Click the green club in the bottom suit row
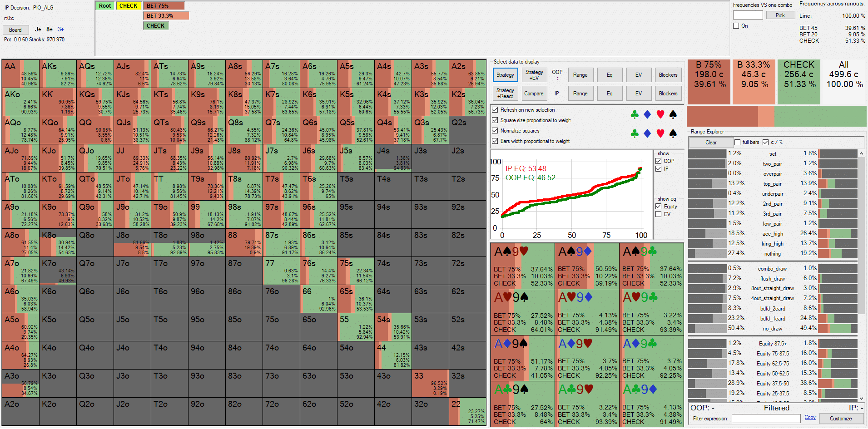The height and width of the screenshot is (429, 868). [x=635, y=133]
